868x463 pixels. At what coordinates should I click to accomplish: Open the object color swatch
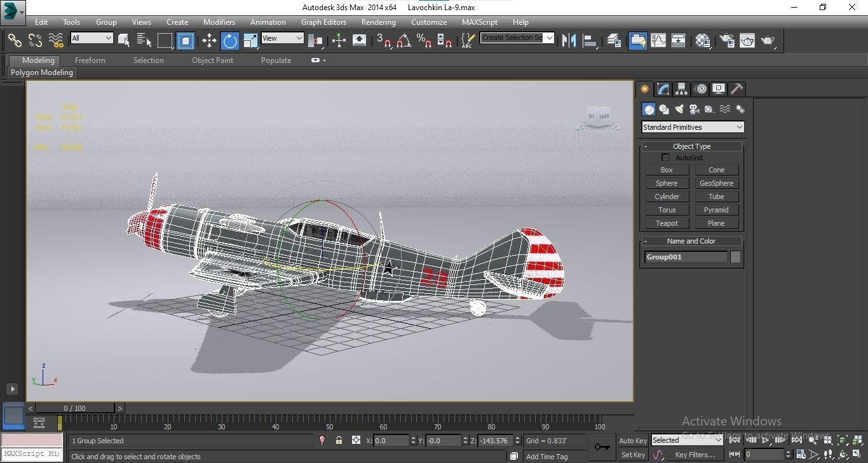tap(735, 257)
